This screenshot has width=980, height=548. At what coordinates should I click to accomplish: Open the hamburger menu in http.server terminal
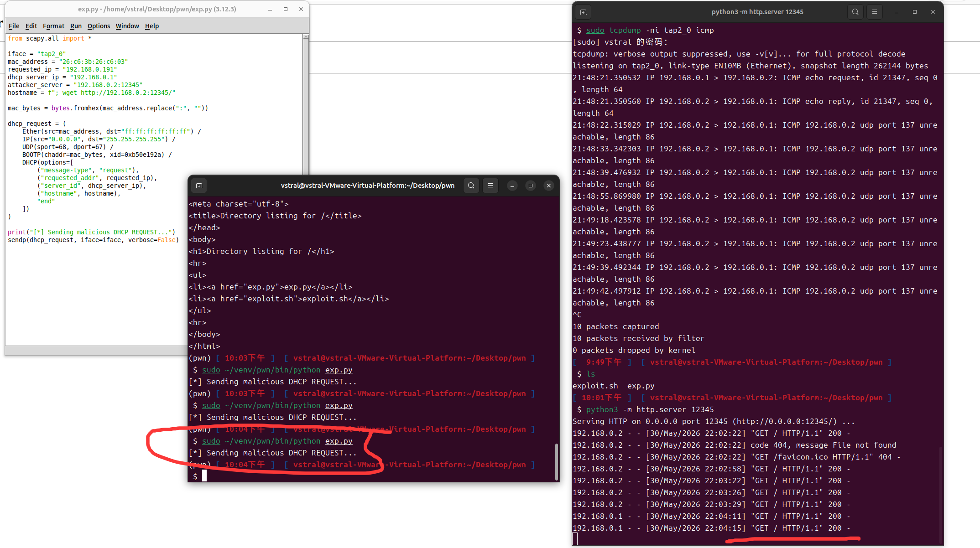click(875, 12)
